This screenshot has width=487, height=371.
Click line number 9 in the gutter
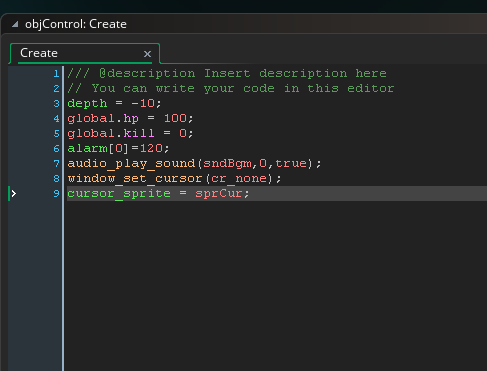tap(57, 193)
